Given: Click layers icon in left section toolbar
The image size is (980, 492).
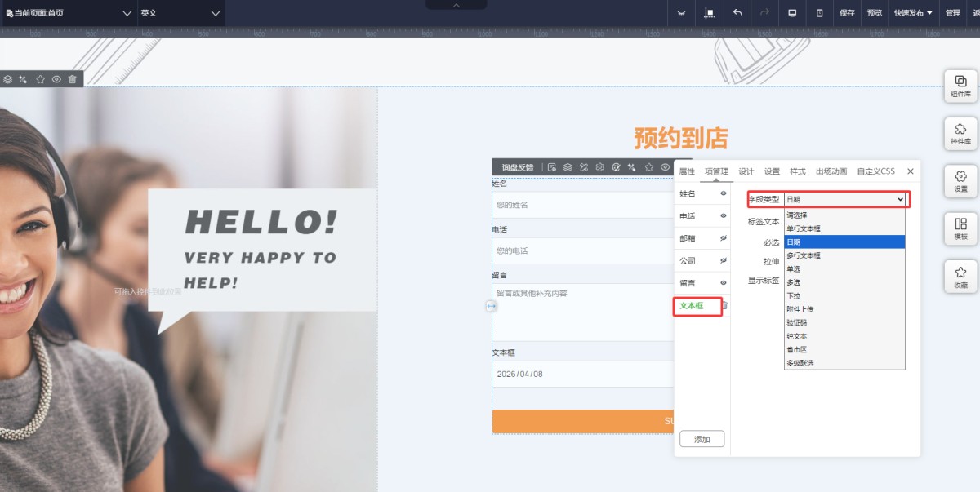Looking at the screenshot, I should [x=7, y=79].
